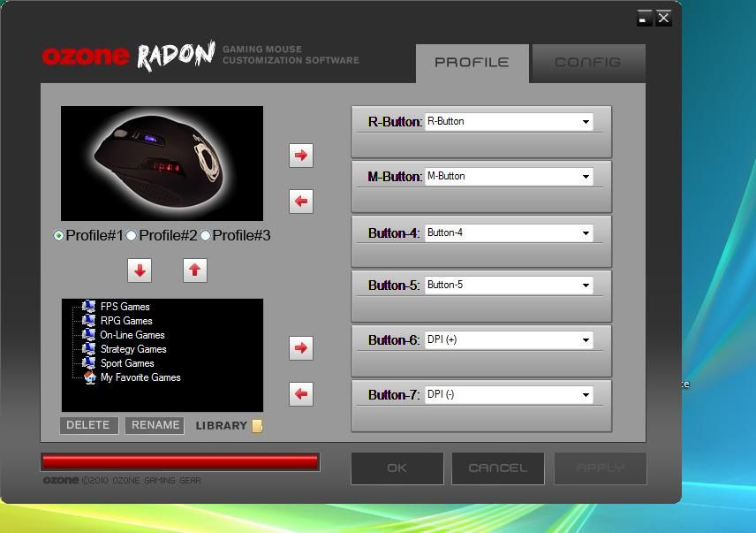Click the RENAME button
Viewport: 756px width, 533px height.
(155, 425)
